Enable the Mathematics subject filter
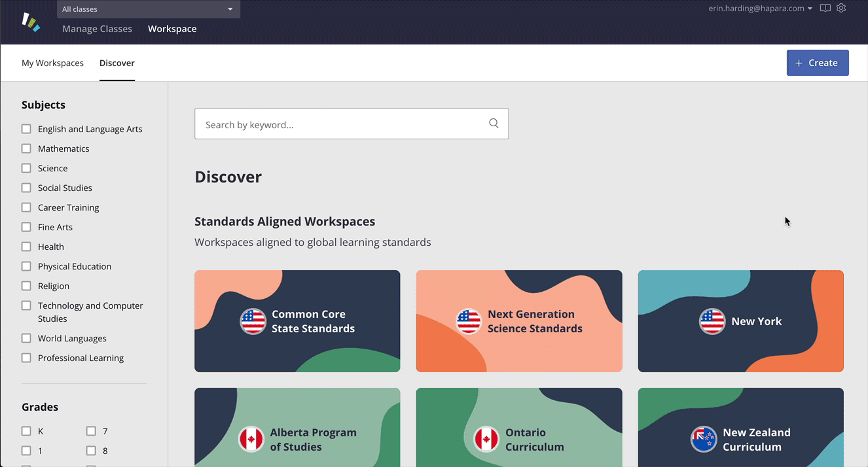 click(26, 148)
